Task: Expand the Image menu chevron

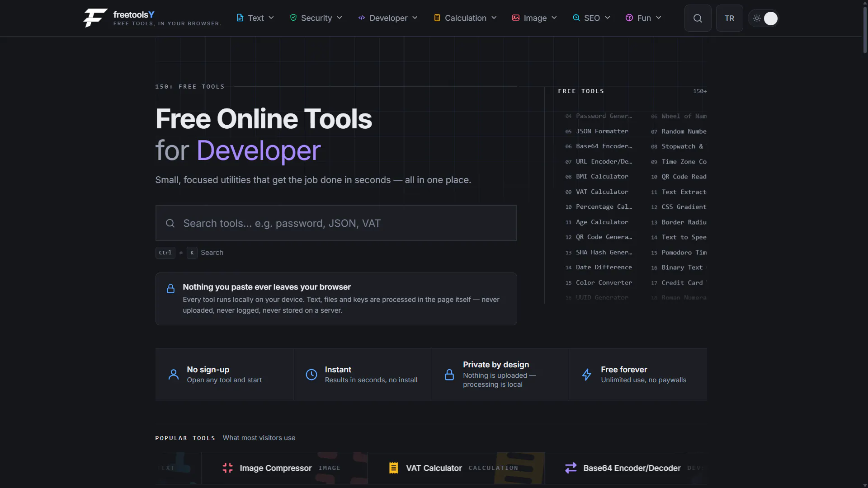Action: [x=554, y=18]
